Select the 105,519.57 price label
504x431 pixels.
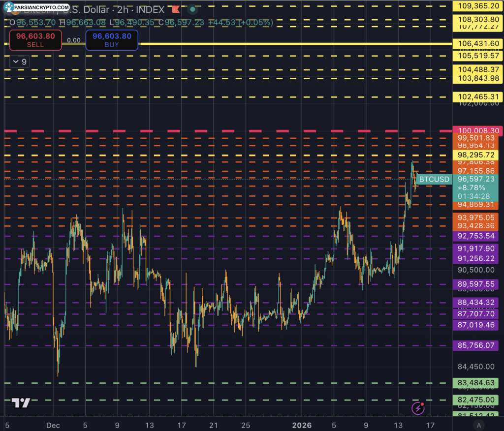click(x=478, y=56)
